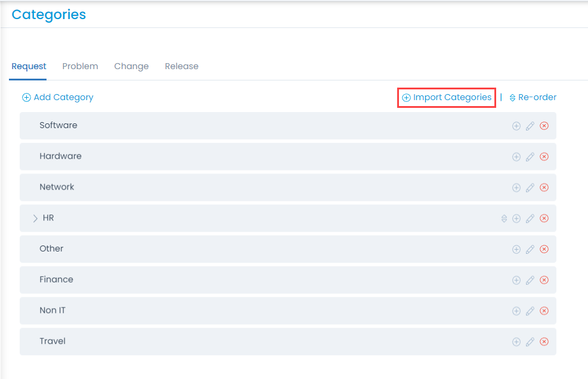Edit the Finance category
Image resolution: width=588 pixels, height=379 pixels.
point(530,280)
